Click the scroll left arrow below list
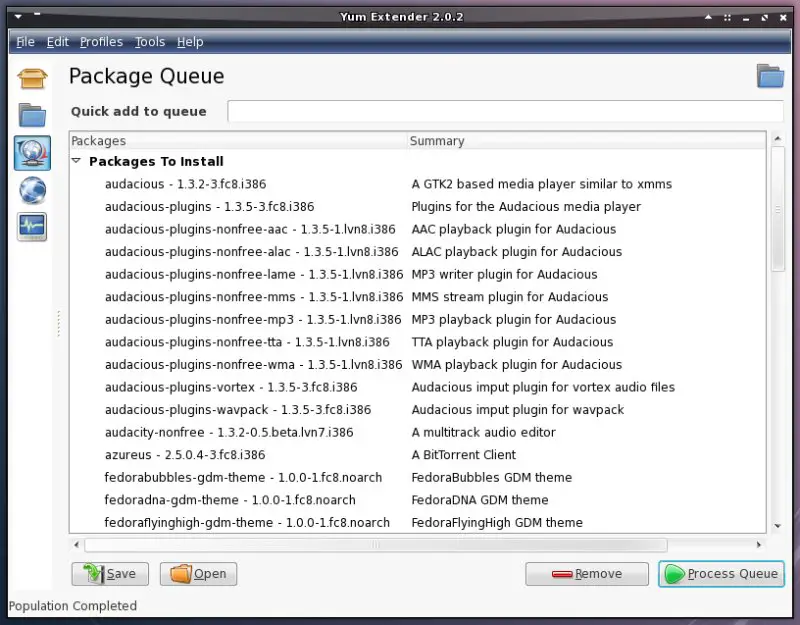Viewport: 800px width, 625px height. (77, 545)
